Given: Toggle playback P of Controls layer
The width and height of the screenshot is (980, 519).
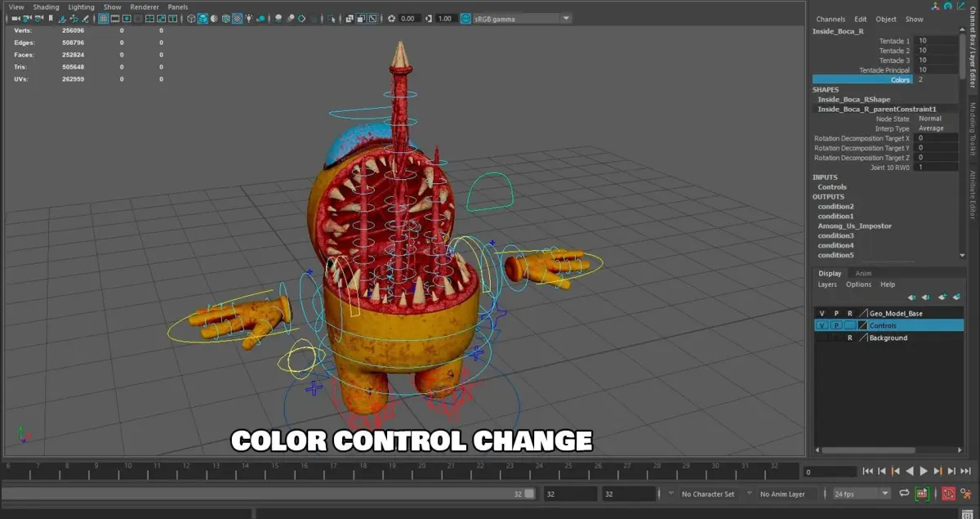Looking at the screenshot, I should coord(836,325).
